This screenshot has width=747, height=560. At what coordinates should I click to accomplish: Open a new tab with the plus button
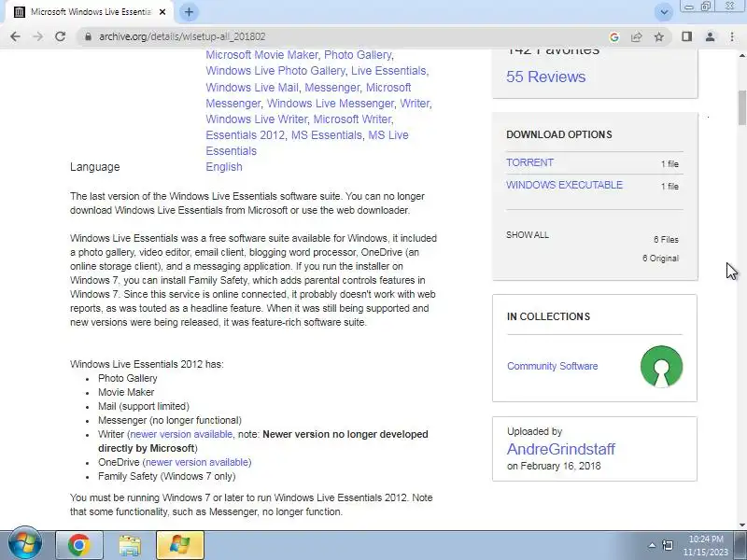pyautogui.click(x=189, y=12)
